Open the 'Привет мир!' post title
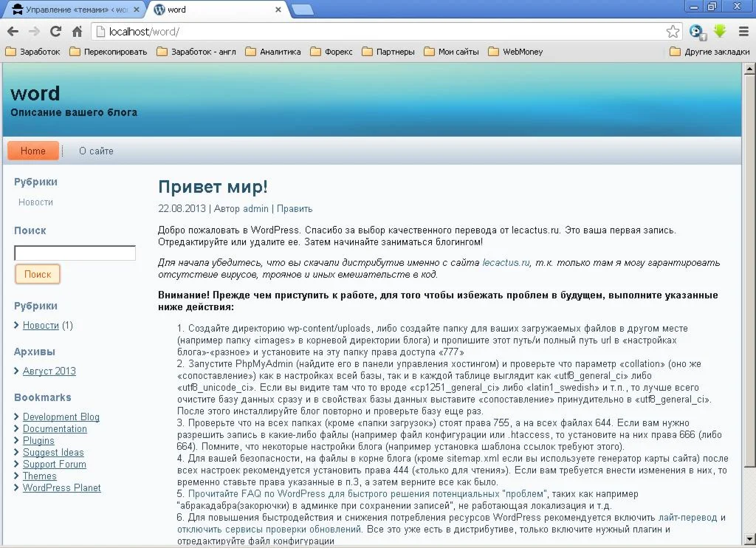 [x=213, y=187]
